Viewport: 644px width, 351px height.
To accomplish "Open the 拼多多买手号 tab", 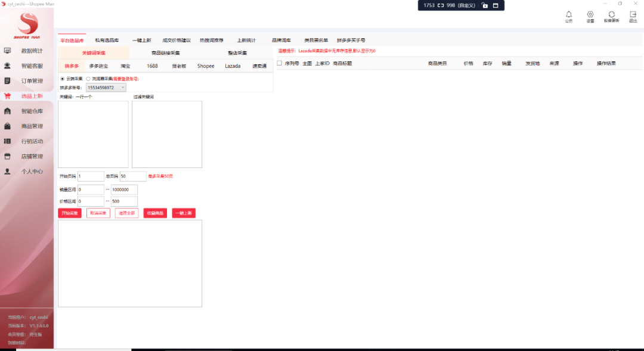I will [x=351, y=41].
